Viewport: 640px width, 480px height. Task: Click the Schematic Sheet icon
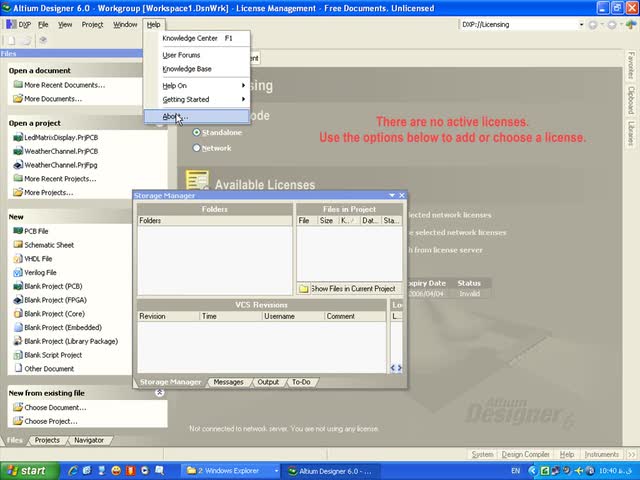click(18, 244)
